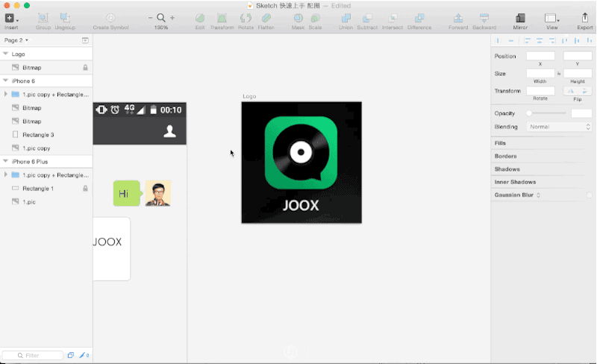Click the Mask toolbar icon

tap(298, 18)
